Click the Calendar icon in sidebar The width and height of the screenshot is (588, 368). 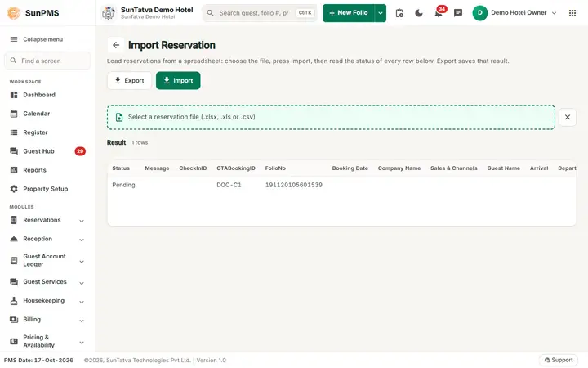14,114
